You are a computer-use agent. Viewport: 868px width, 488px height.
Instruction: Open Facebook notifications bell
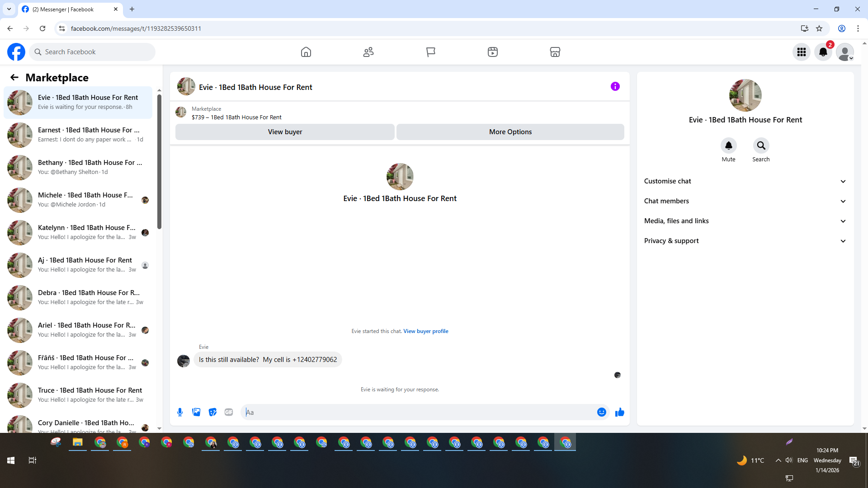tap(823, 52)
